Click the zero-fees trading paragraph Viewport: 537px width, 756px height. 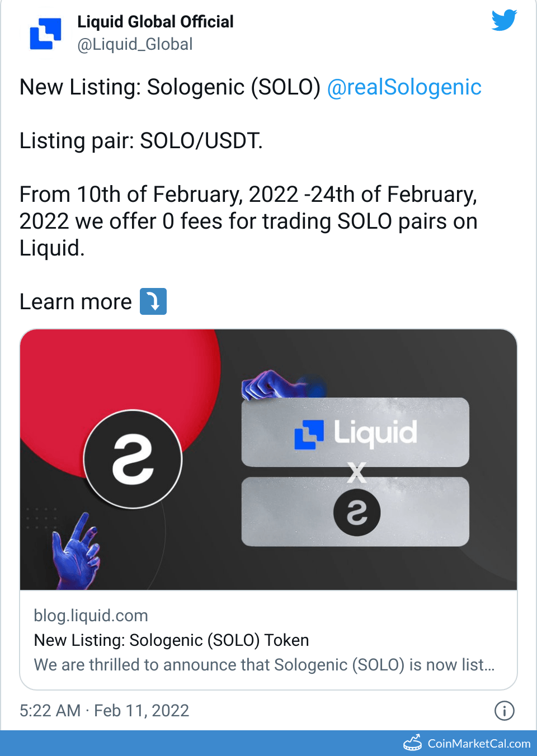pyautogui.click(x=248, y=221)
